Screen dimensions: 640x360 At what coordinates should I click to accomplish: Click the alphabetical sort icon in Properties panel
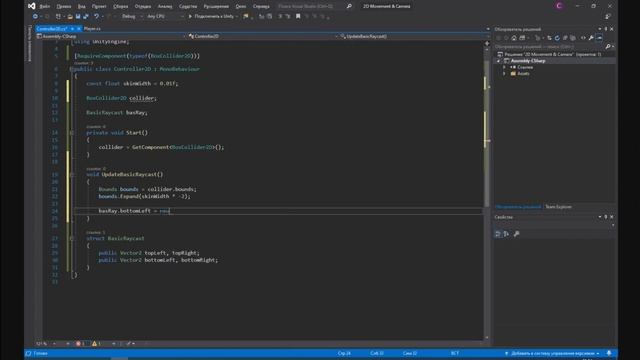point(506,234)
